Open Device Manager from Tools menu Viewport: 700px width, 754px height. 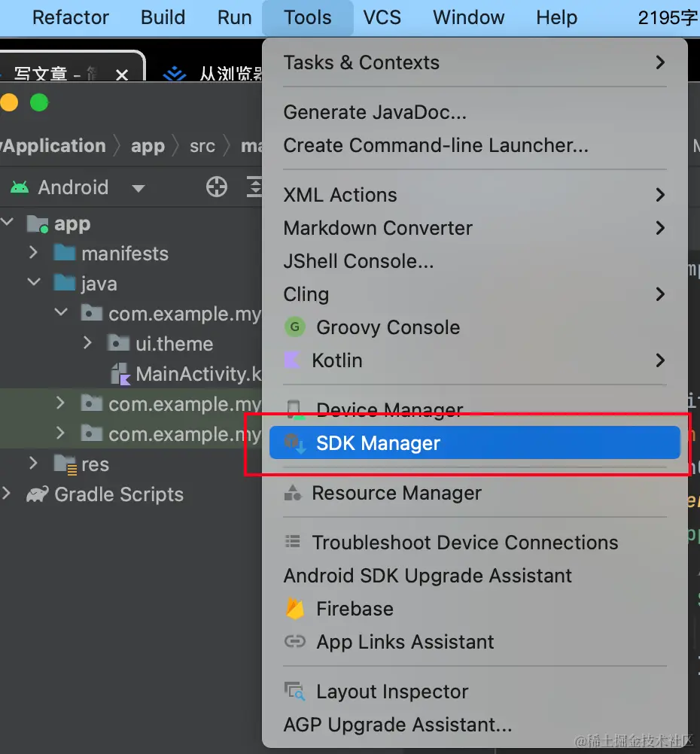point(474,409)
